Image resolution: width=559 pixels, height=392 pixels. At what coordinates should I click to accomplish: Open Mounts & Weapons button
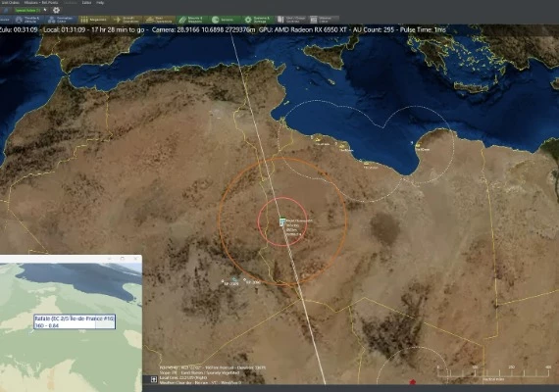tap(192, 20)
